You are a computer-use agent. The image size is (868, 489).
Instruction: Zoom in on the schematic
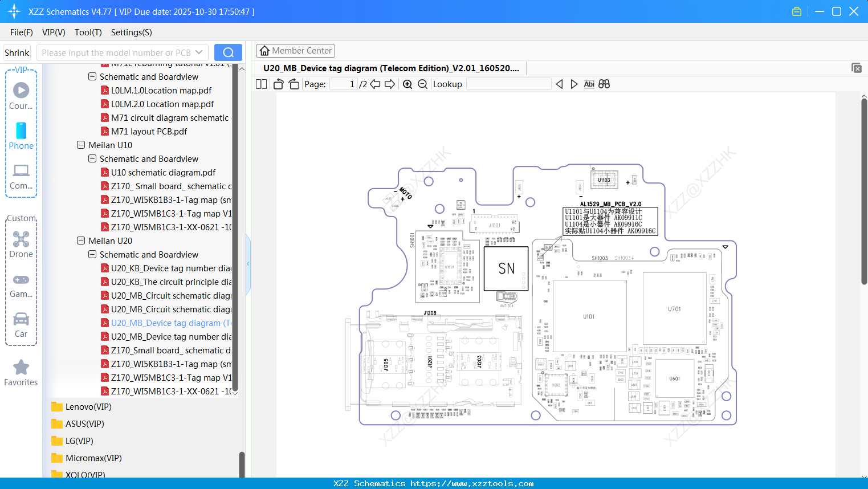coord(407,84)
